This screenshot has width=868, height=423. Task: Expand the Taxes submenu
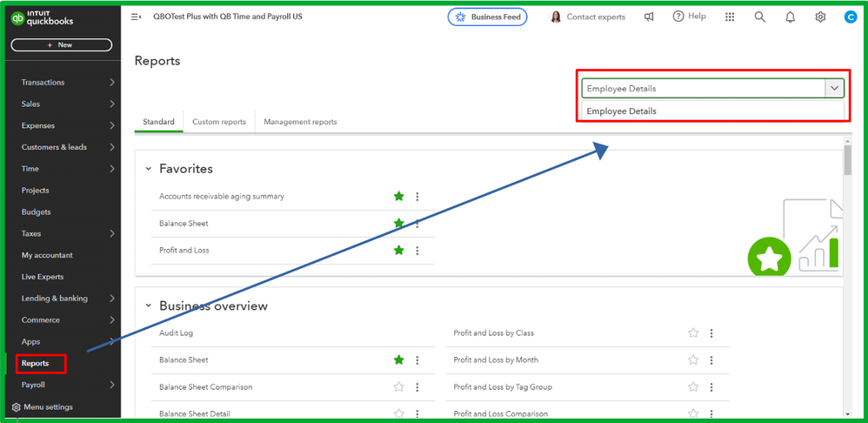112,233
